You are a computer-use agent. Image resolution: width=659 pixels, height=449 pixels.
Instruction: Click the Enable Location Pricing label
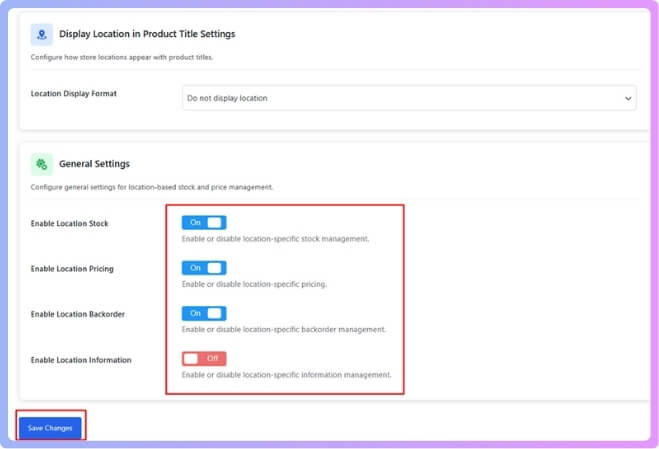72,269
